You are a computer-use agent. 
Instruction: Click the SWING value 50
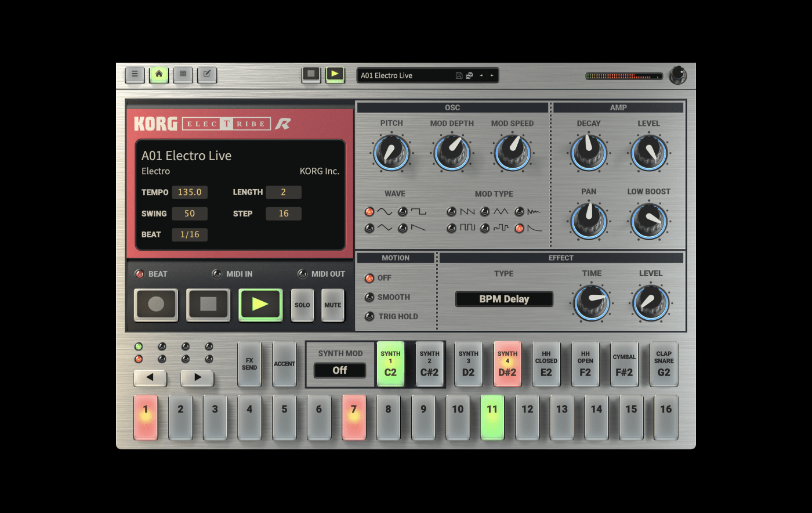190,214
